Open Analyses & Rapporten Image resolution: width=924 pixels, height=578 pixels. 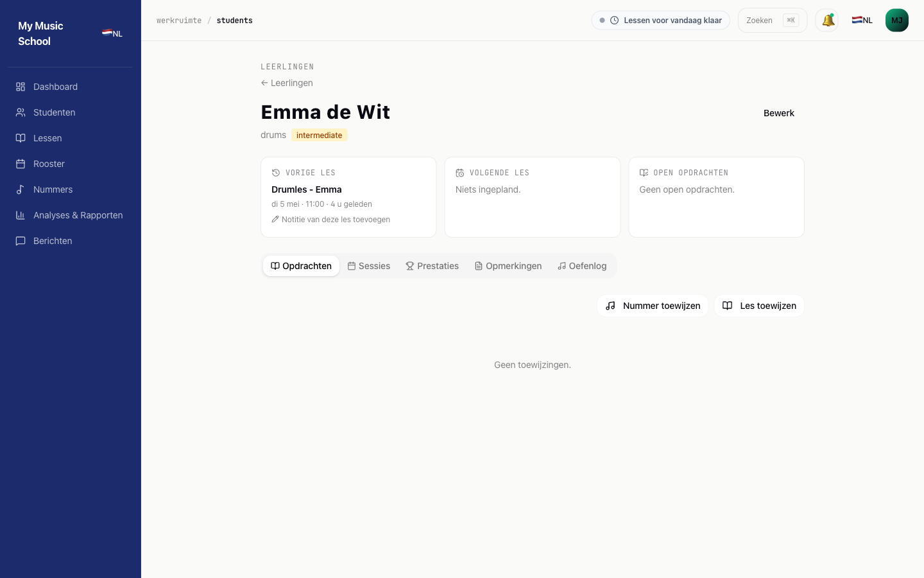[71, 215]
